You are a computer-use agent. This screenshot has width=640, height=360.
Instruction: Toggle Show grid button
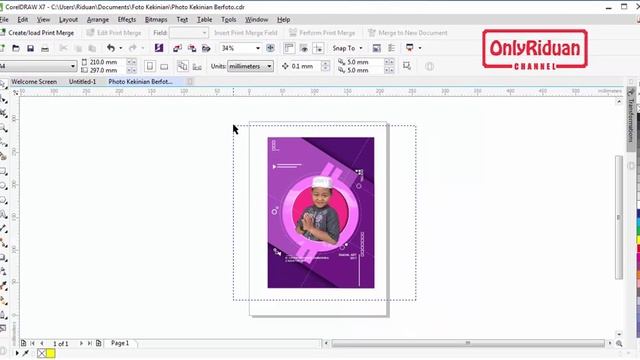(304, 48)
